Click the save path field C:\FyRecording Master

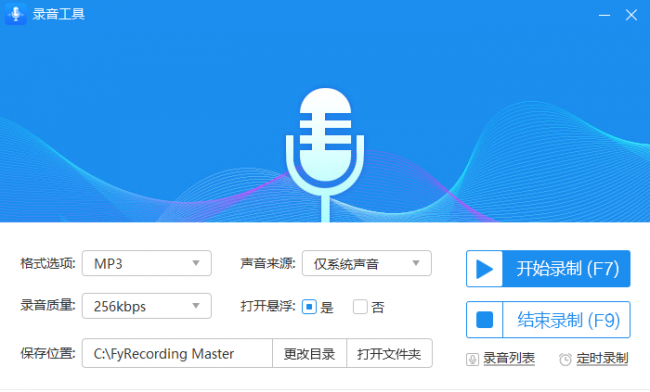coord(177,353)
